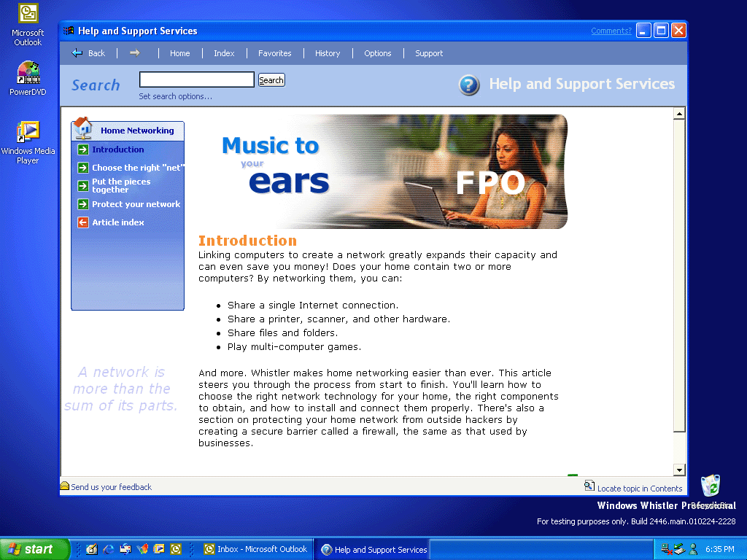Click the Forward arrow in the navigation bar
The height and width of the screenshot is (560, 747).
(x=135, y=52)
